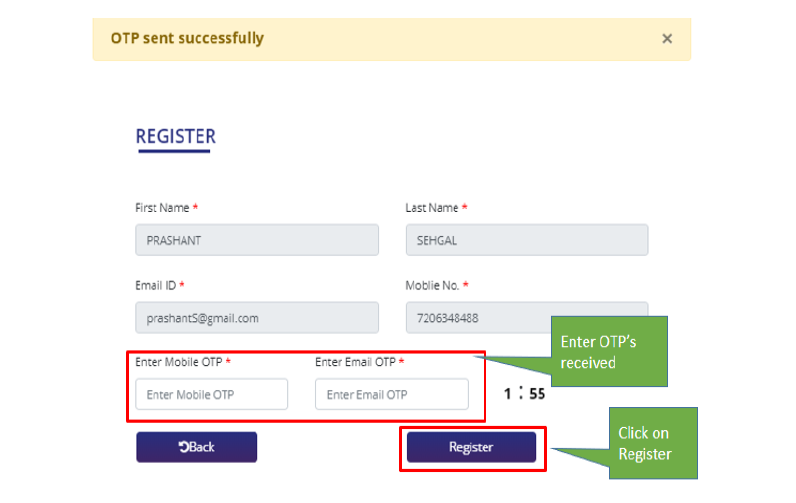Select the First Name field containing PRASHANT
Viewport: 796px width, 503px height.
pos(257,240)
